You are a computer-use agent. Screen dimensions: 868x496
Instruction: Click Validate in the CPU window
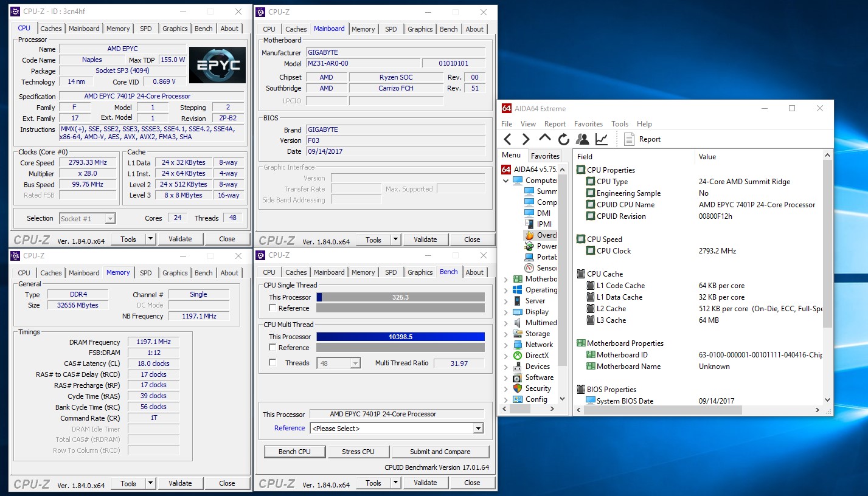[x=180, y=239]
